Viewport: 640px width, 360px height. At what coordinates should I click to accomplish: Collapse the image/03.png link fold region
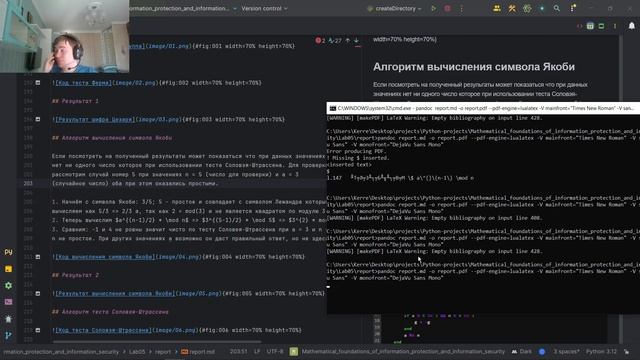click(x=38, y=119)
